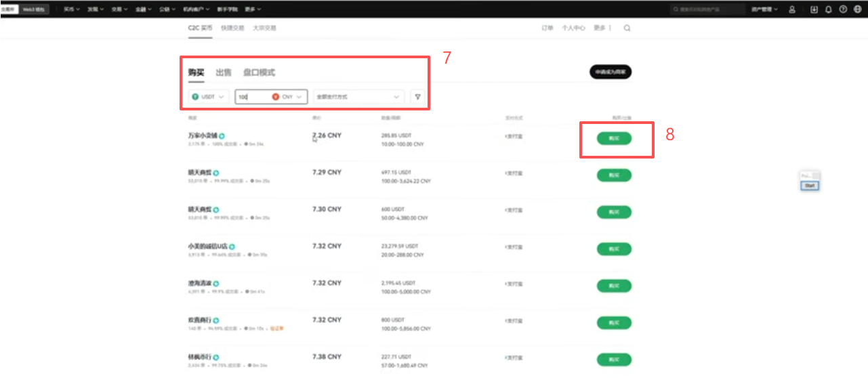
Task: Click 购买 button in the 2,195.45 USDT row
Action: click(x=614, y=286)
